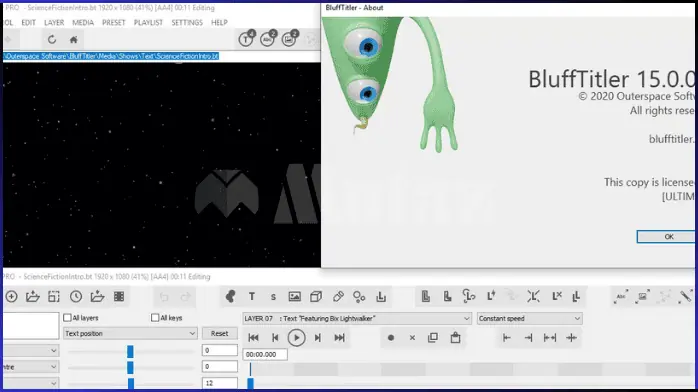Click the T circle badge icon in top toolbar
Viewport: 698px width, 392px height.
[x=246, y=38]
